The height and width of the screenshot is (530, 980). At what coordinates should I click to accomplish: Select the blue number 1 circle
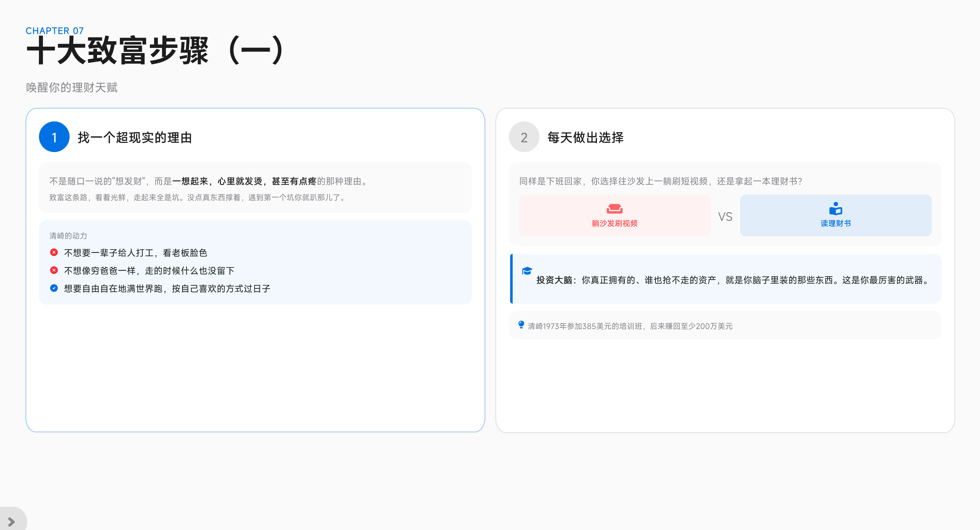point(54,137)
